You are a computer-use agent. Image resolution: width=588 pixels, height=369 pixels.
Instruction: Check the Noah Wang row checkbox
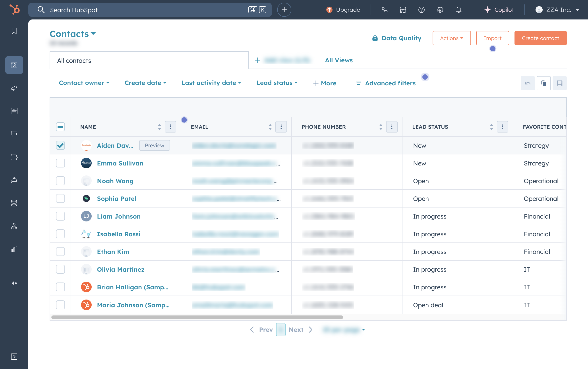(x=60, y=181)
